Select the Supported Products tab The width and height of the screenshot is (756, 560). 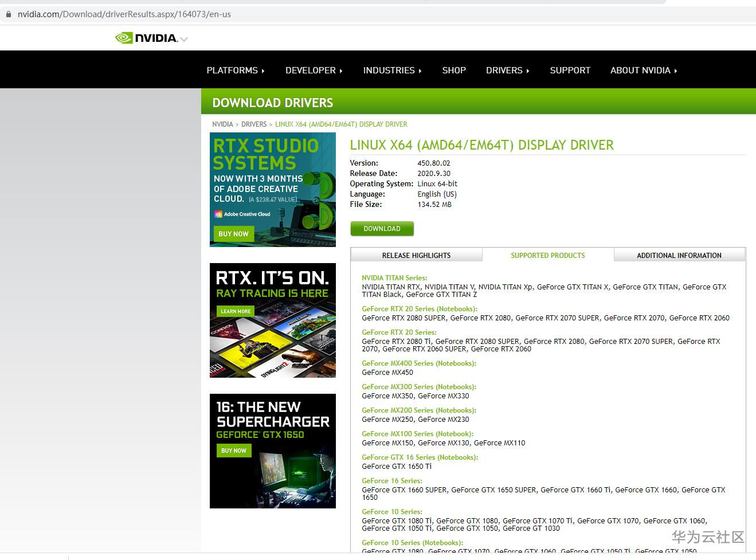tap(548, 255)
